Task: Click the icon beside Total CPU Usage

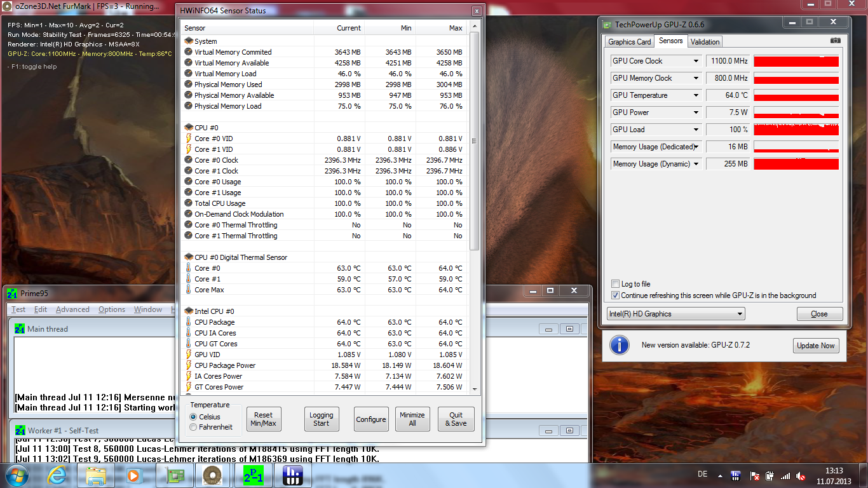Action: pyautogui.click(x=189, y=203)
